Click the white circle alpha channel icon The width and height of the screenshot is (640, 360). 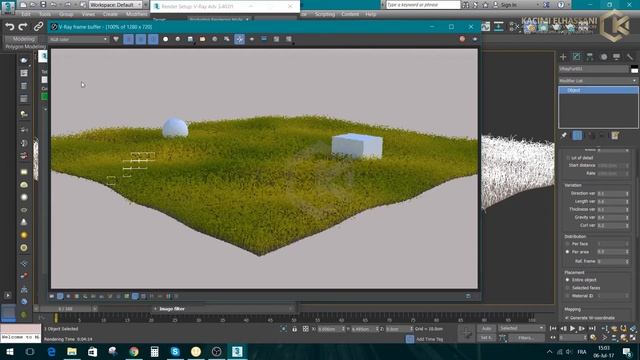point(165,39)
